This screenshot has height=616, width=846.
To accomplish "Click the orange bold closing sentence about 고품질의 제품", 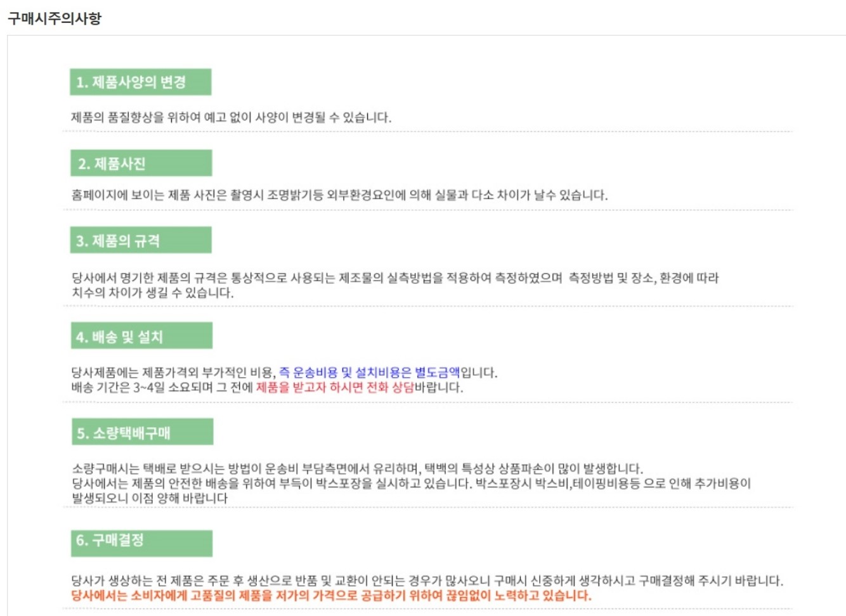I will click(x=331, y=596).
